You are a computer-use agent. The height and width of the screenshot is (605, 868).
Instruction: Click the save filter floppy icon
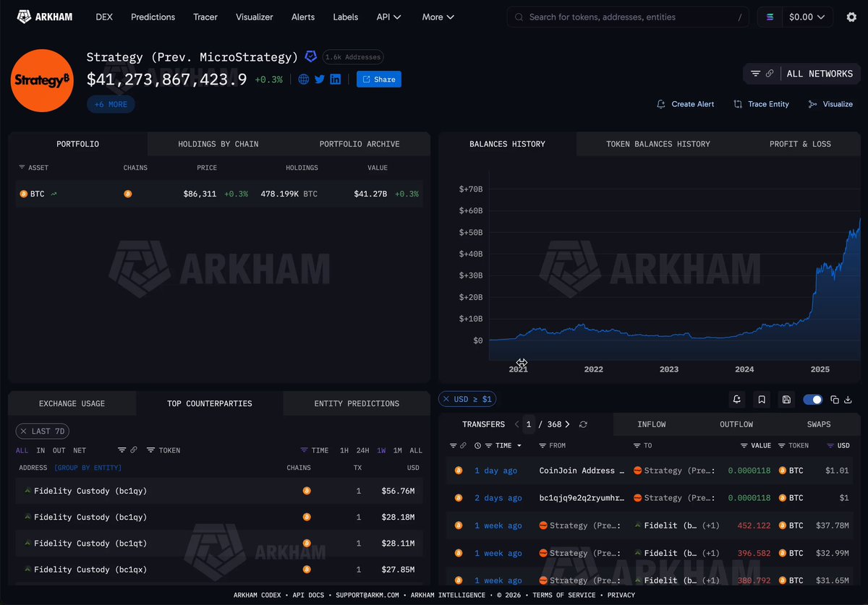click(x=786, y=399)
